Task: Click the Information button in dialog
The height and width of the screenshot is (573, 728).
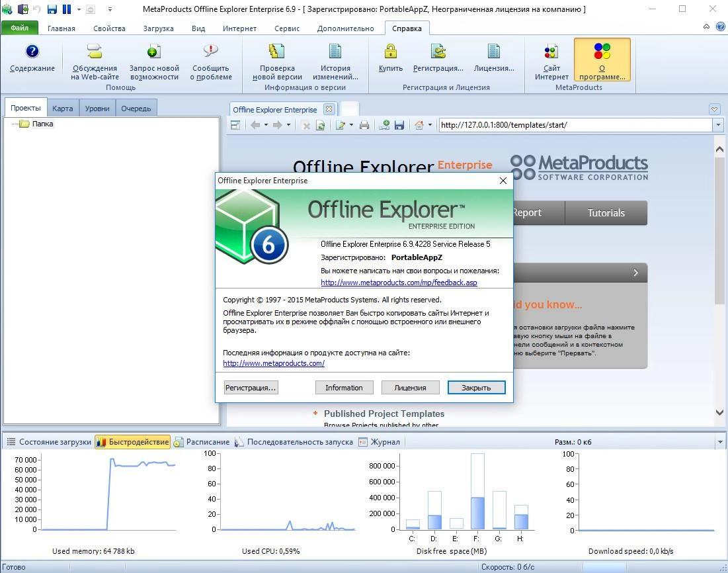Action: click(344, 388)
